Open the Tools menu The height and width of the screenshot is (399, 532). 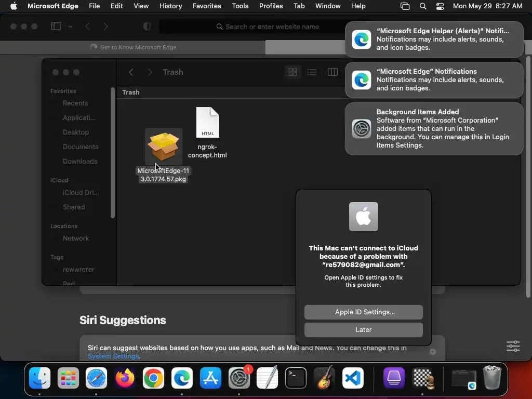click(x=240, y=6)
